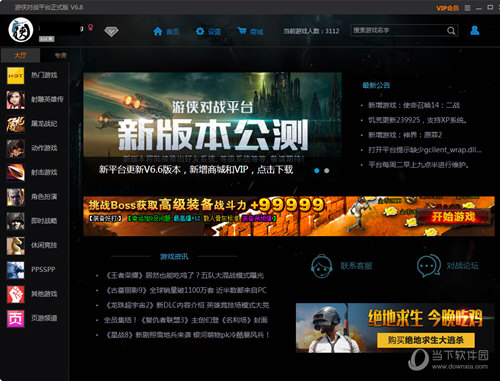This screenshot has height=381, width=500.
Task: Open the 商城 shopping cart store
Action: pos(250,31)
